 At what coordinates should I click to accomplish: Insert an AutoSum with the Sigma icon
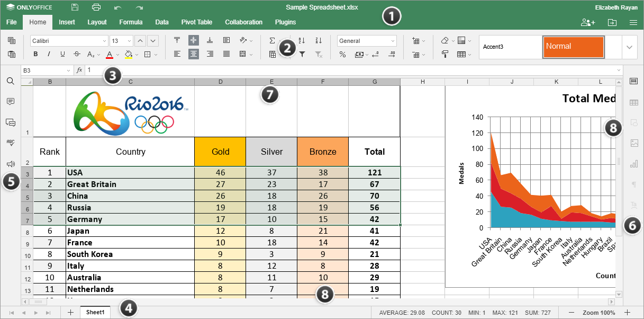click(272, 40)
